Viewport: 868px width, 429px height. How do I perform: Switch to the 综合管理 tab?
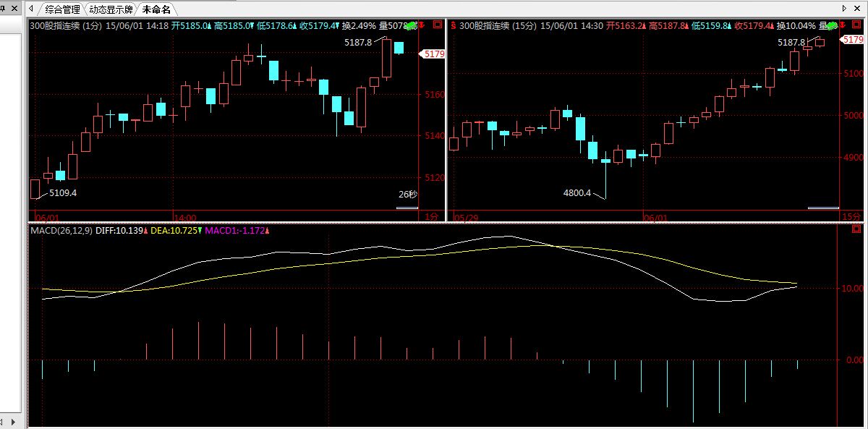point(62,9)
